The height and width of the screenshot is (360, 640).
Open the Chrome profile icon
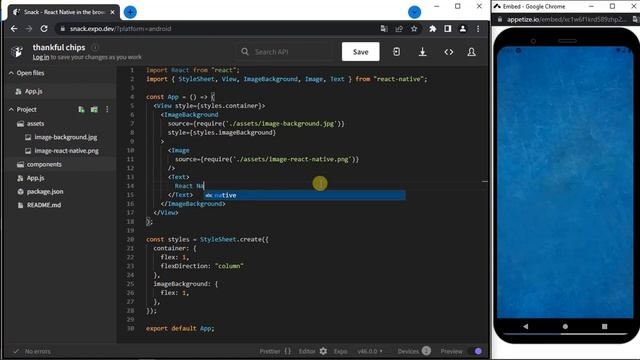(463, 29)
